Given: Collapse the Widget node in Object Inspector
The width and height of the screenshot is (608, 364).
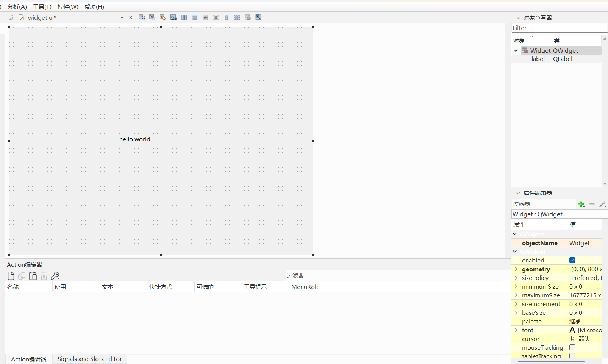Looking at the screenshot, I should tap(516, 50).
